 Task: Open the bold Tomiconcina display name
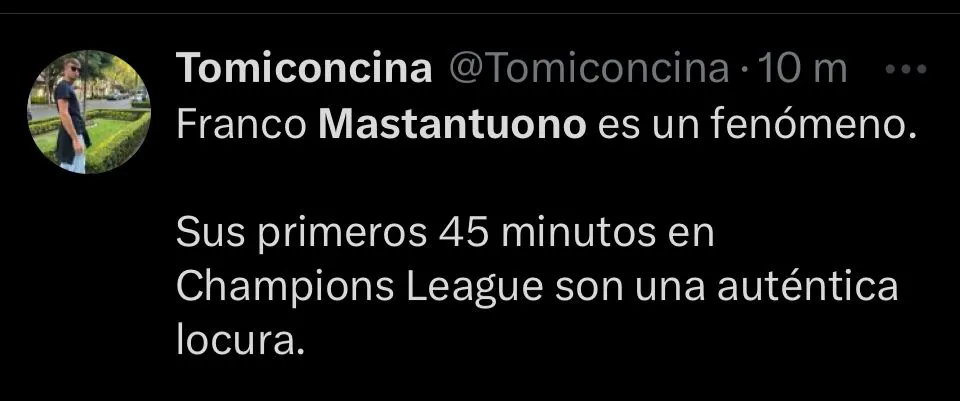(x=304, y=69)
